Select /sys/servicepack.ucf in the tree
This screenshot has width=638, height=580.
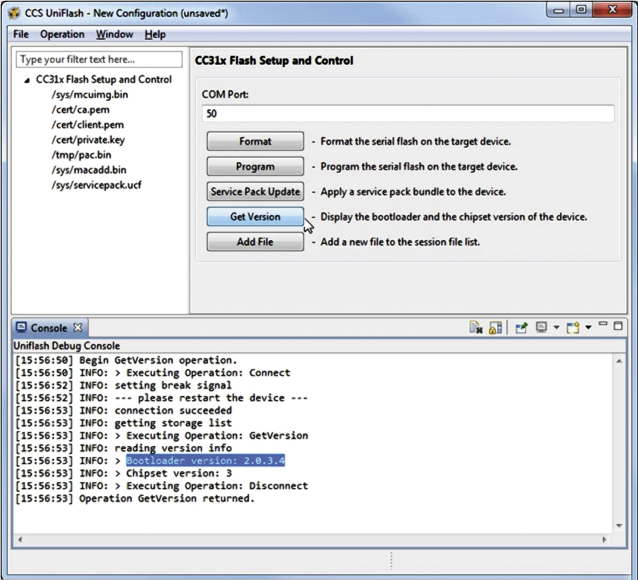96,185
